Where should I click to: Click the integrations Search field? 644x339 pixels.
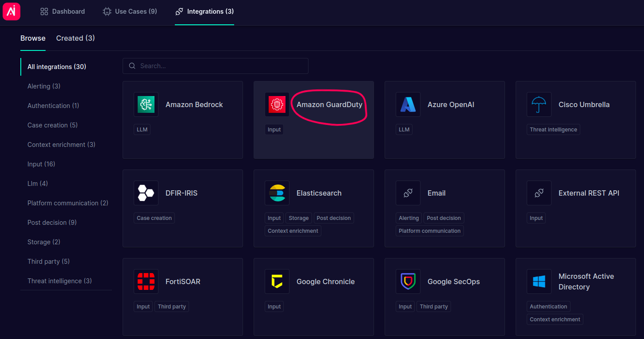click(x=216, y=66)
